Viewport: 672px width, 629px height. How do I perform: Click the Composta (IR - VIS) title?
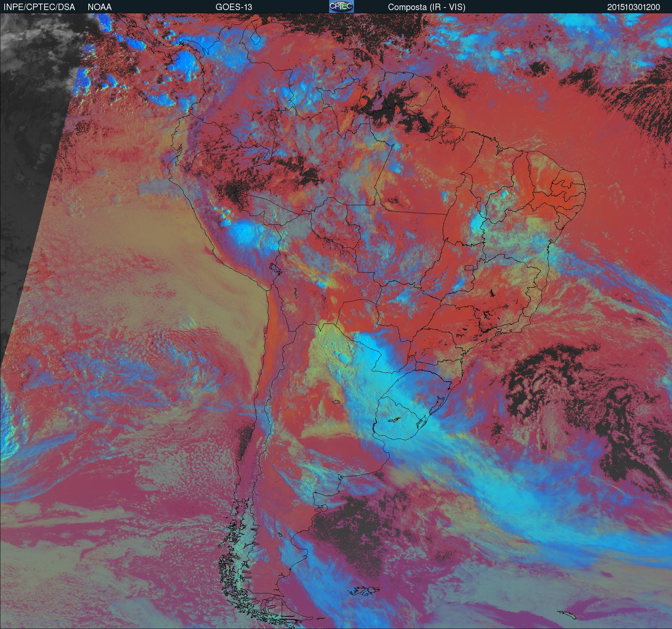tap(427, 7)
